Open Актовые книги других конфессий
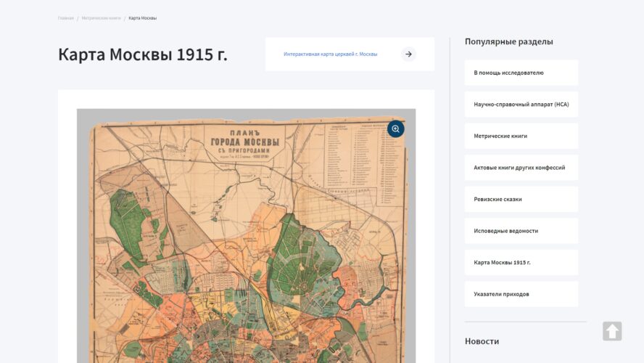 pos(521,168)
